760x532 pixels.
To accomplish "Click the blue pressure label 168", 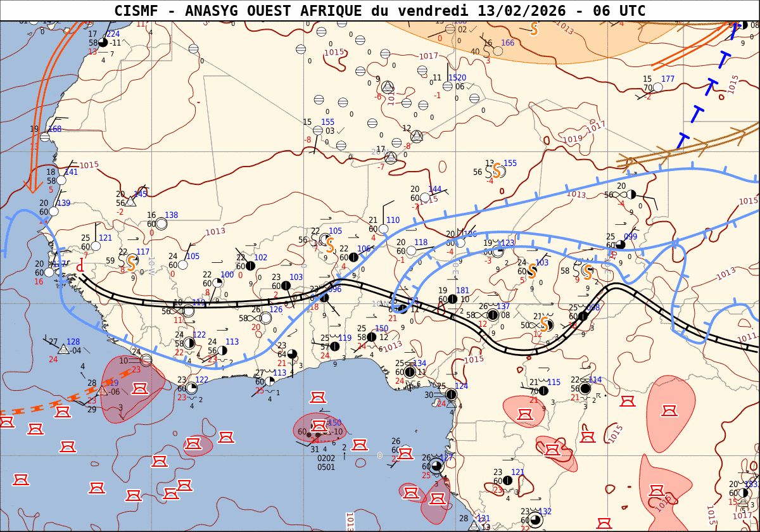I will 54,129.
